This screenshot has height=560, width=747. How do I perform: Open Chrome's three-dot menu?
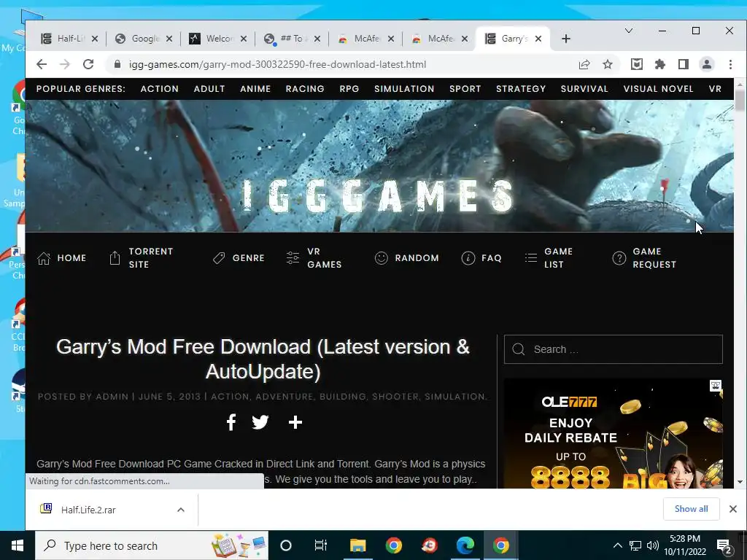coord(730,64)
